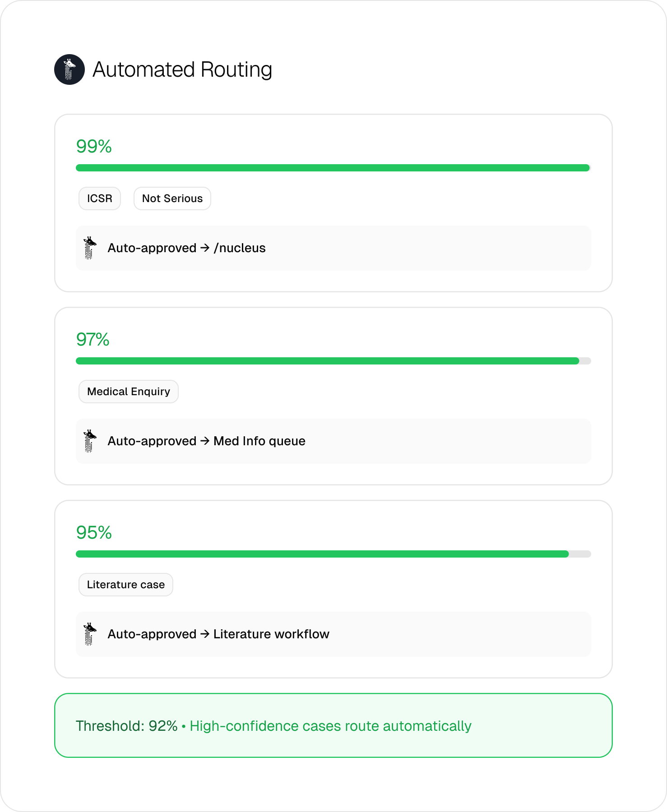Select the ICSR tag

[x=100, y=198]
